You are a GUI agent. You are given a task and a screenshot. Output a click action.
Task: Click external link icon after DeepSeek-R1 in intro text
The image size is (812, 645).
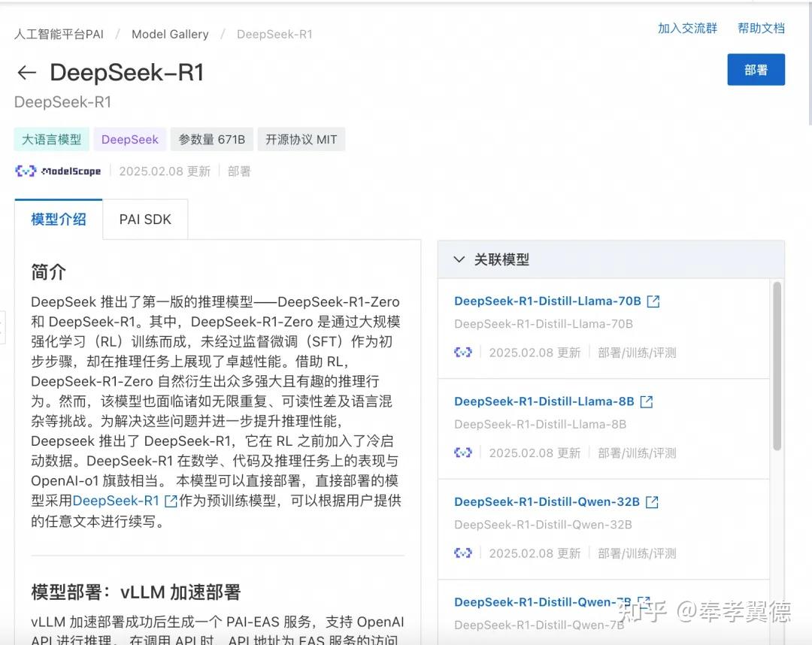click(x=172, y=501)
